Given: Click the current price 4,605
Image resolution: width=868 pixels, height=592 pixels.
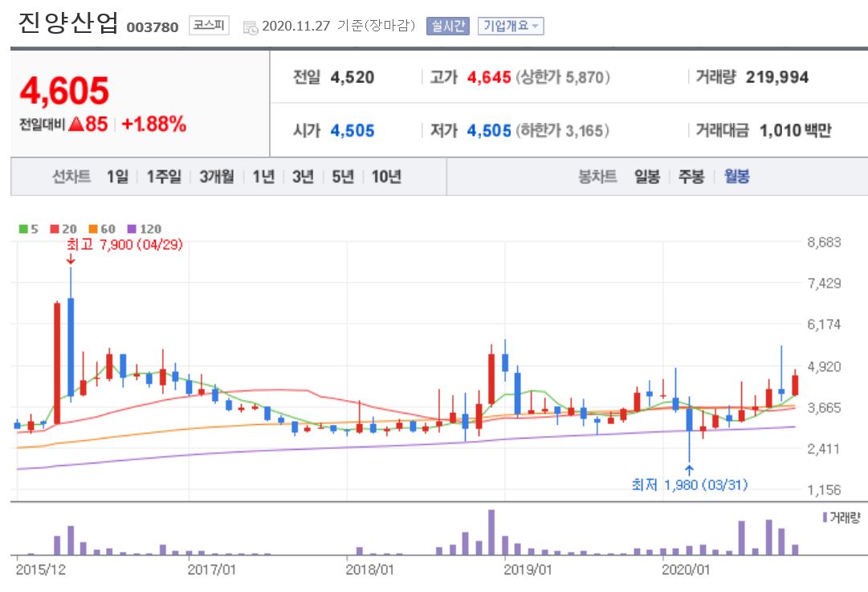Looking at the screenshot, I should click(64, 92).
